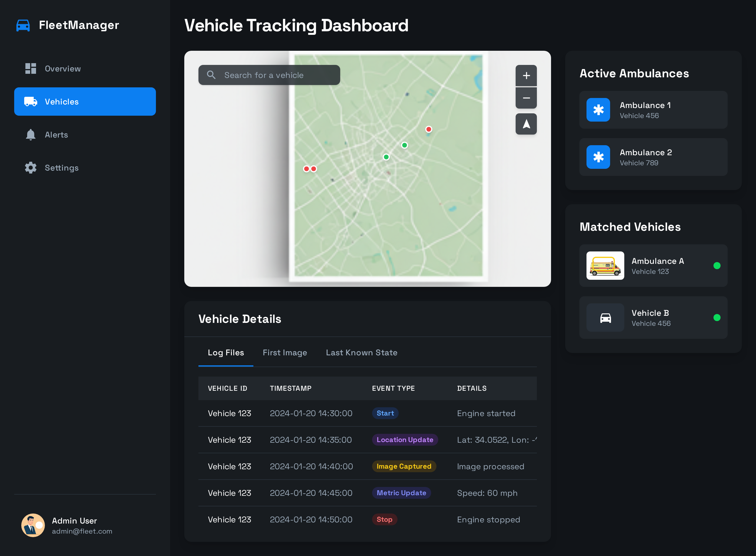Click the Admin User avatar

click(x=33, y=525)
